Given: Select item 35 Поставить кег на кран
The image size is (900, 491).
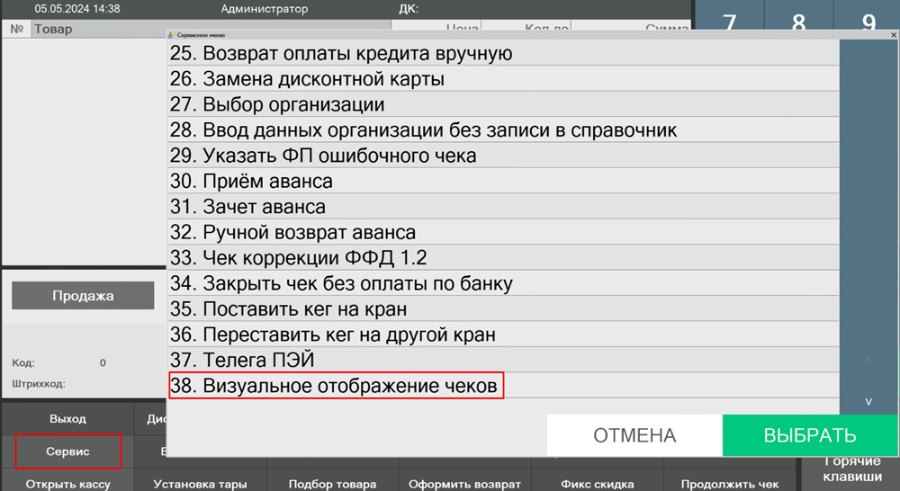Looking at the screenshot, I should [x=503, y=309].
